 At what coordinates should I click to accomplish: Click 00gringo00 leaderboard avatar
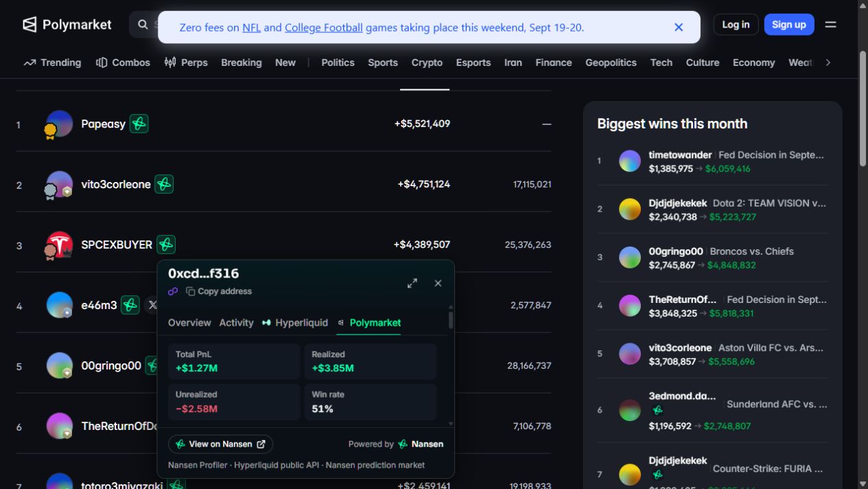(x=59, y=365)
